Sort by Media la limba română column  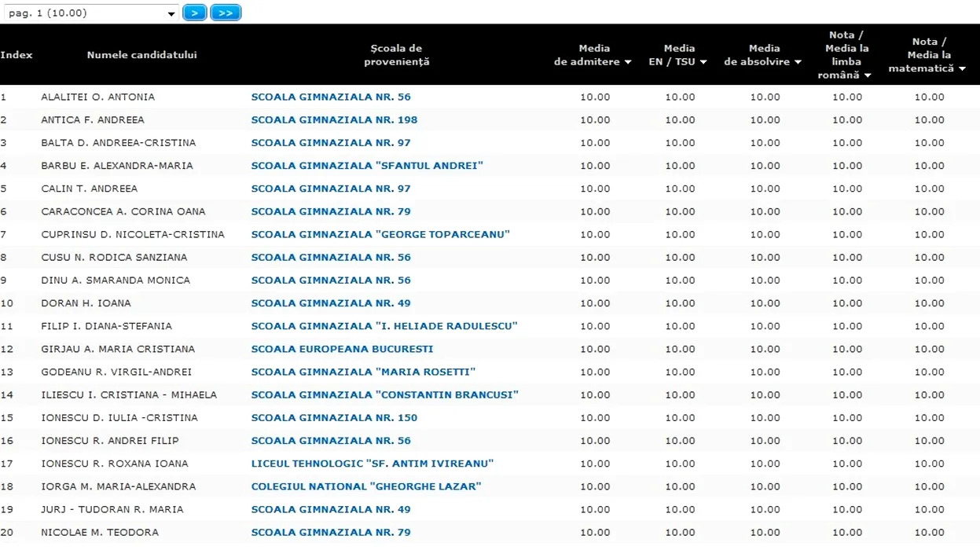[x=846, y=55]
